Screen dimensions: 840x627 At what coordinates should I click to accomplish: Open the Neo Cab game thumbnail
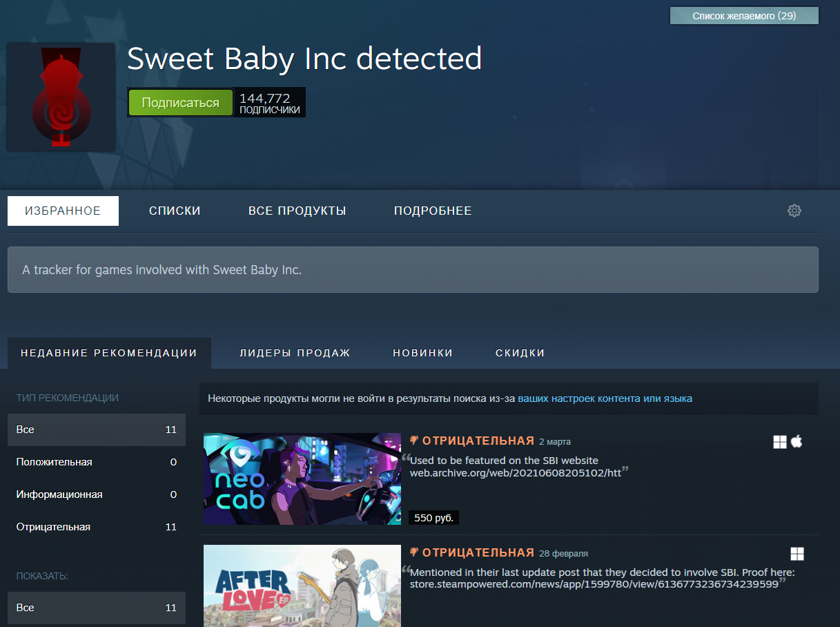(x=302, y=479)
